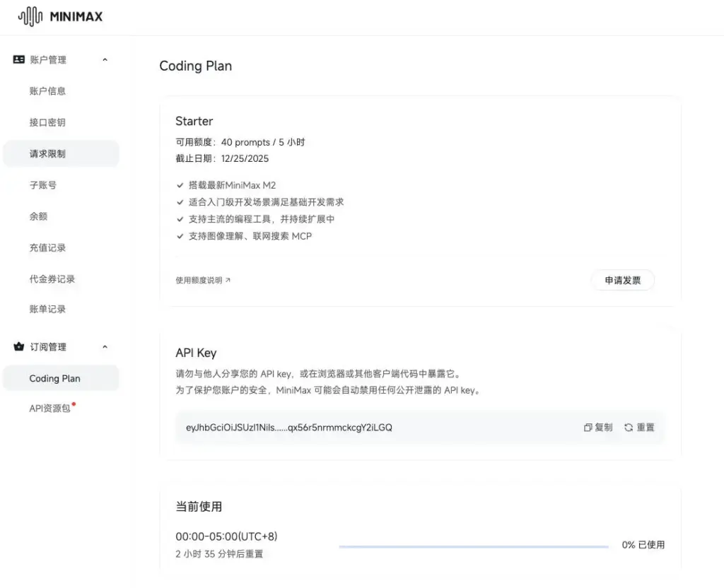Image resolution: width=724 pixels, height=588 pixels.
Task: Collapse the 订阅管理 section chevron
Action: [x=105, y=347]
